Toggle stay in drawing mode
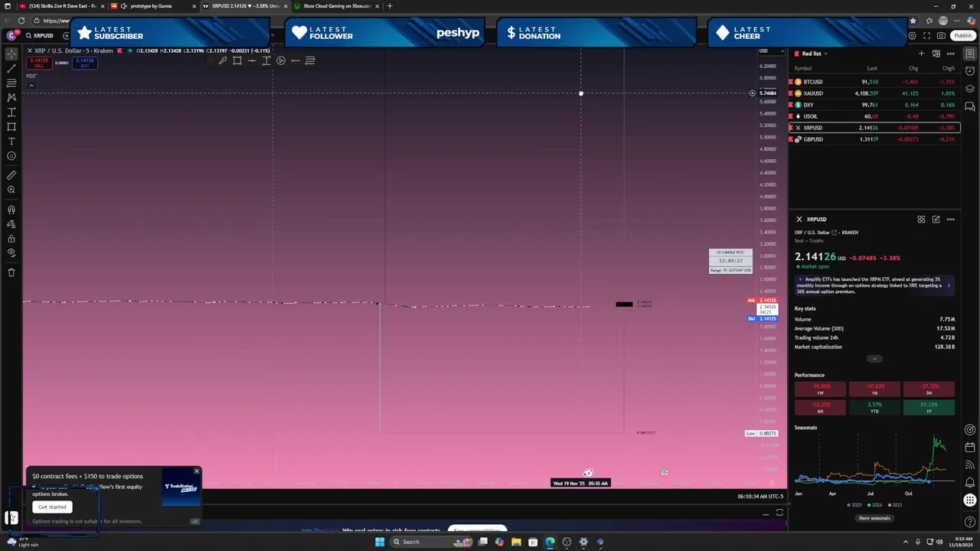The image size is (980, 551). 11,224
